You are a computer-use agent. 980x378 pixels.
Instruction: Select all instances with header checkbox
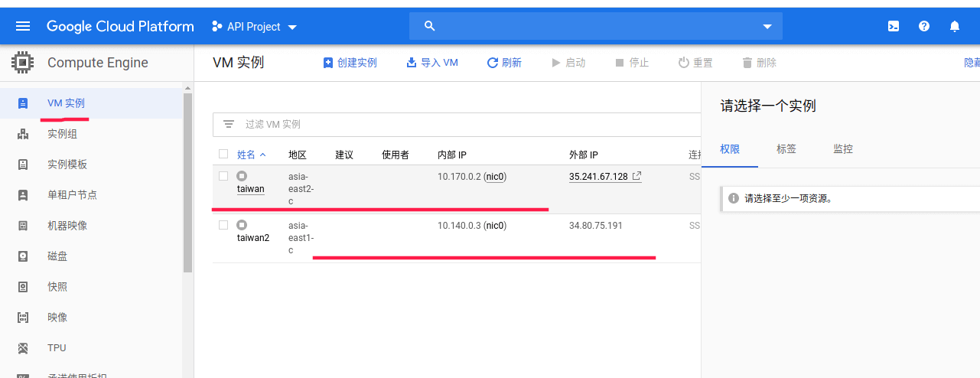click(223, 154)
